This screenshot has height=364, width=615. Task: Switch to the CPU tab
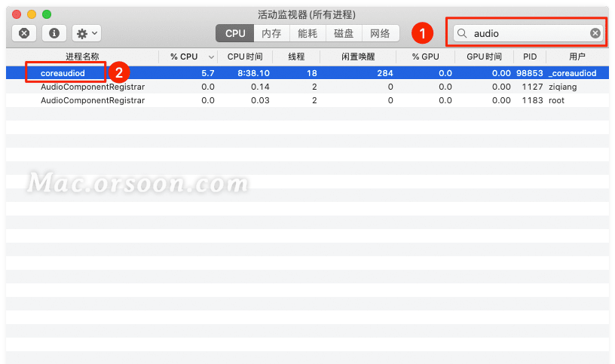[235, 33]
